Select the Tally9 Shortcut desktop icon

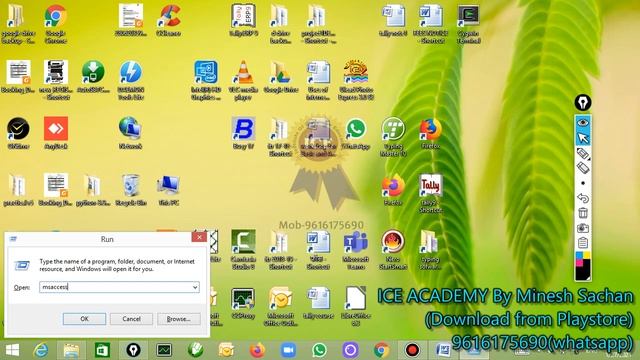431,193
